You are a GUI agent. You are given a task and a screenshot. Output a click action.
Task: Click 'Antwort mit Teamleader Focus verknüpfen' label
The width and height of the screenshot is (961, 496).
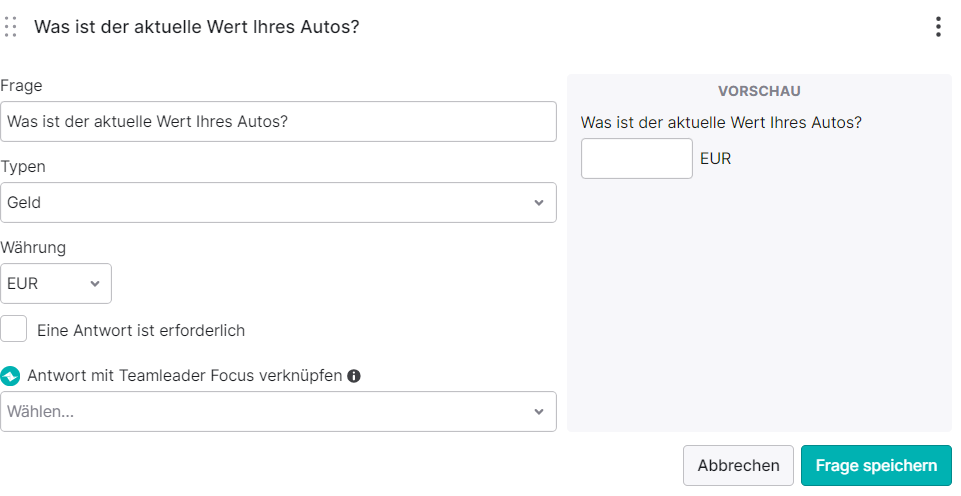tap(184, 376)
